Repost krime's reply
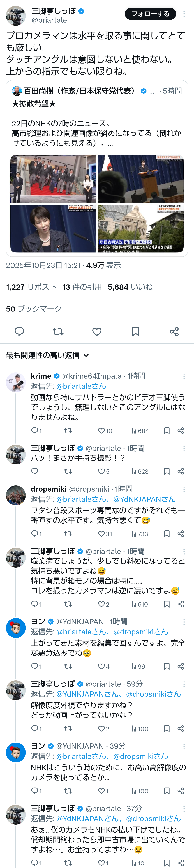Screen dimensions: 194x868 point(68,431)
